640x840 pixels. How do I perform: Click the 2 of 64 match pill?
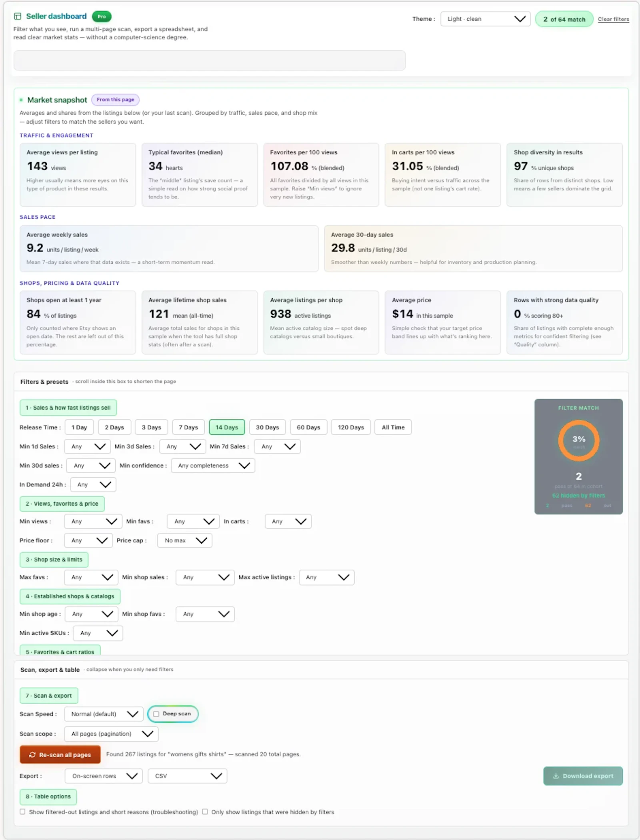564,19
